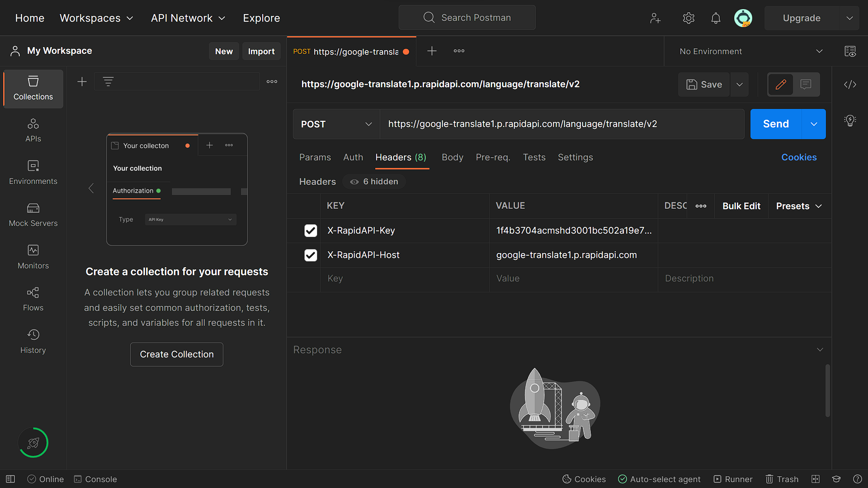Open Monitors in the sidebar

point(33,257)
